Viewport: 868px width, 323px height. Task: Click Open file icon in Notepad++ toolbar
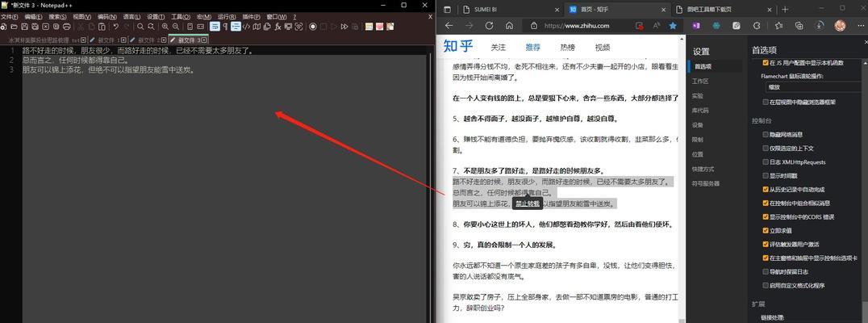coord(13,27)
